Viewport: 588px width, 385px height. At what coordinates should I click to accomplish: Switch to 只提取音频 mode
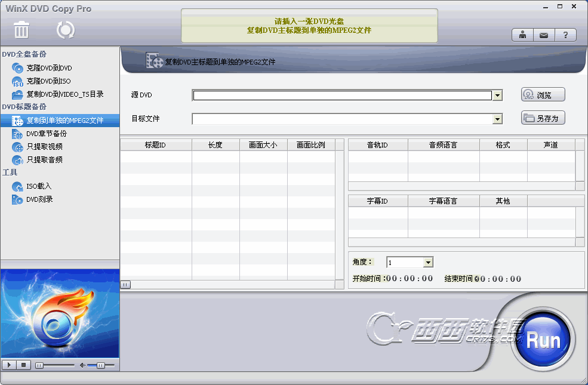44,160
